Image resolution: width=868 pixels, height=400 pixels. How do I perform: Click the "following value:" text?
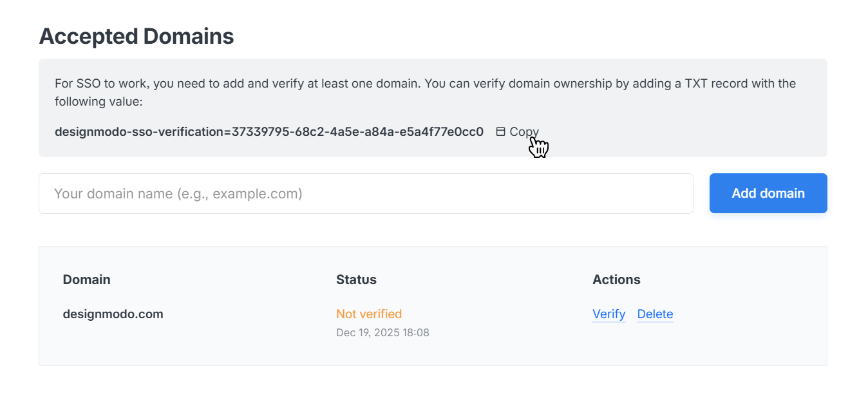pos(98,102)
